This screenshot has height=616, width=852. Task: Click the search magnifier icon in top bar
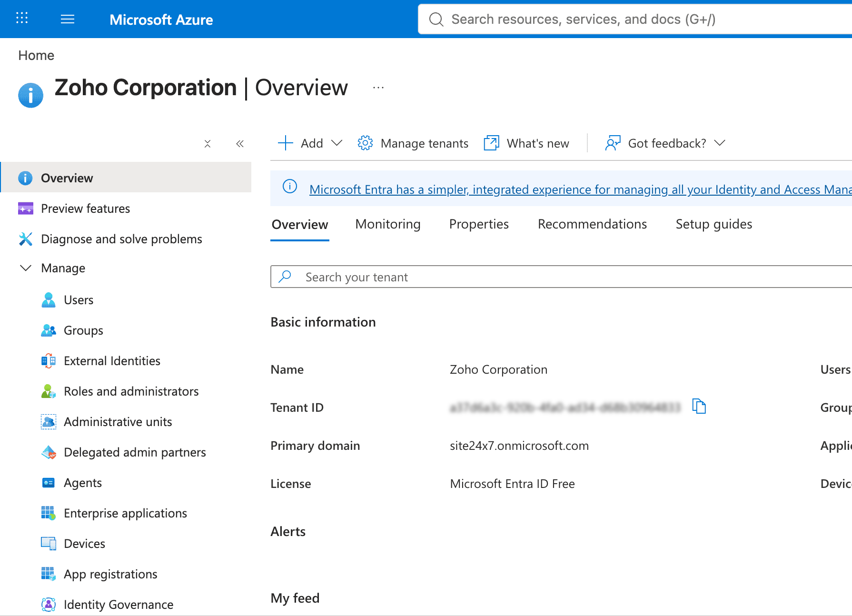pyautogui.click(x=436, y=19)
